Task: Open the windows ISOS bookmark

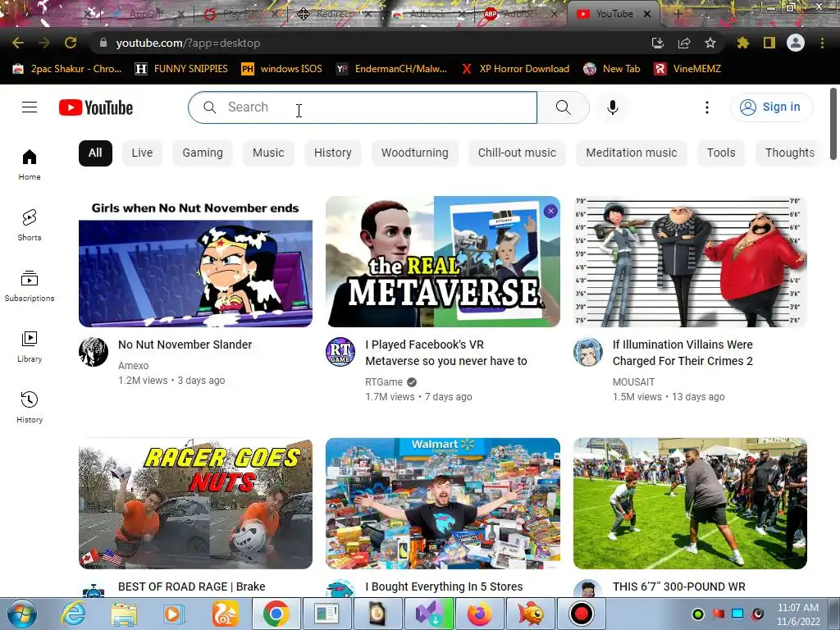Action: tap(282, 69)
